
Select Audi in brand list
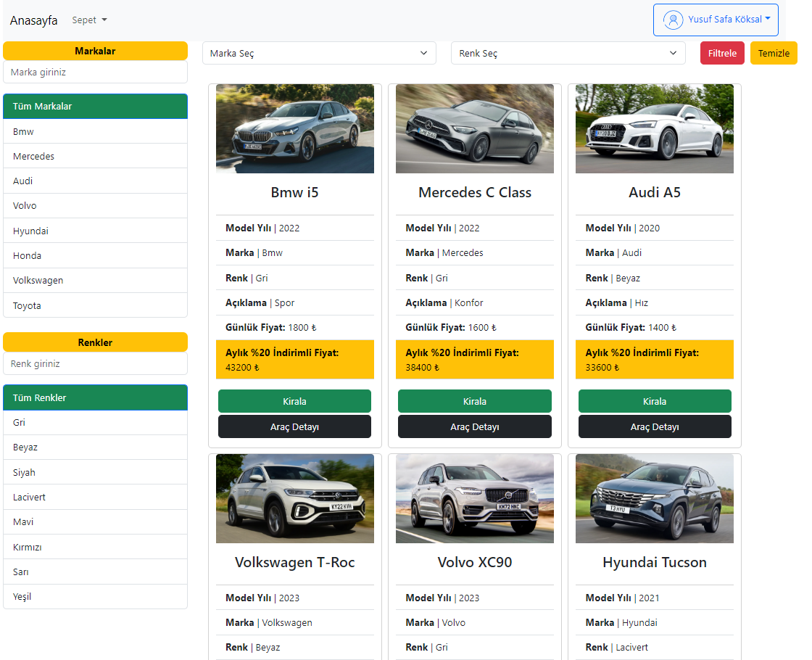click(x=95, y=181)
